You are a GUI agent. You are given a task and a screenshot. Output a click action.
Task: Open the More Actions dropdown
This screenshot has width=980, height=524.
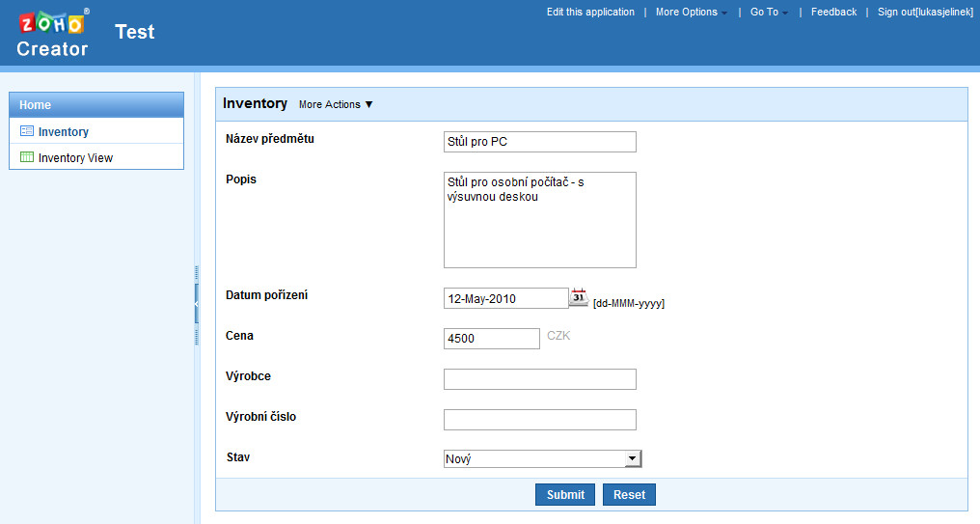coord(336,104)
